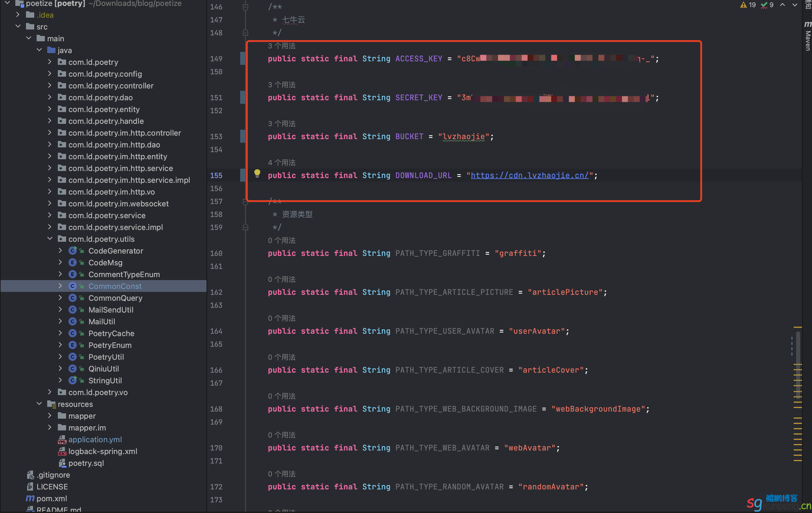Click the "lvzhaojie" string literal
The height and width of the screenshot is (513, 812).
tap(463, 137)
